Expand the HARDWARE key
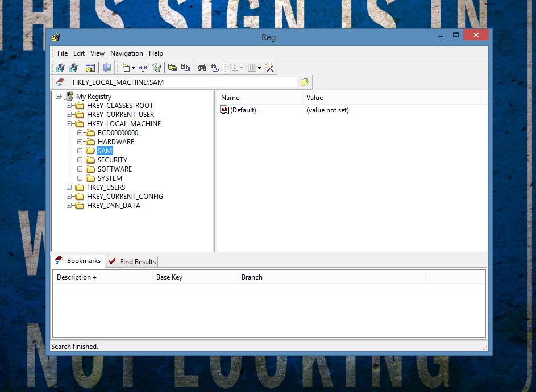 [80, 142]
